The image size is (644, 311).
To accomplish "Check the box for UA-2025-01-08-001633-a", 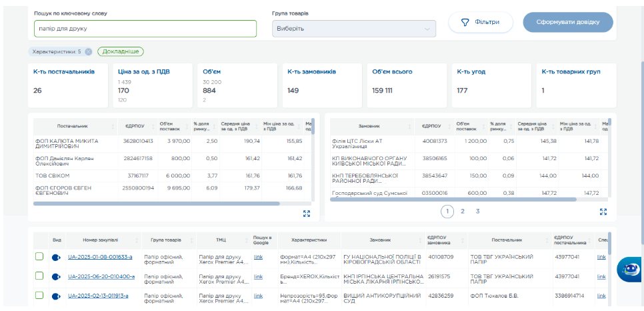I will point(39,257).
